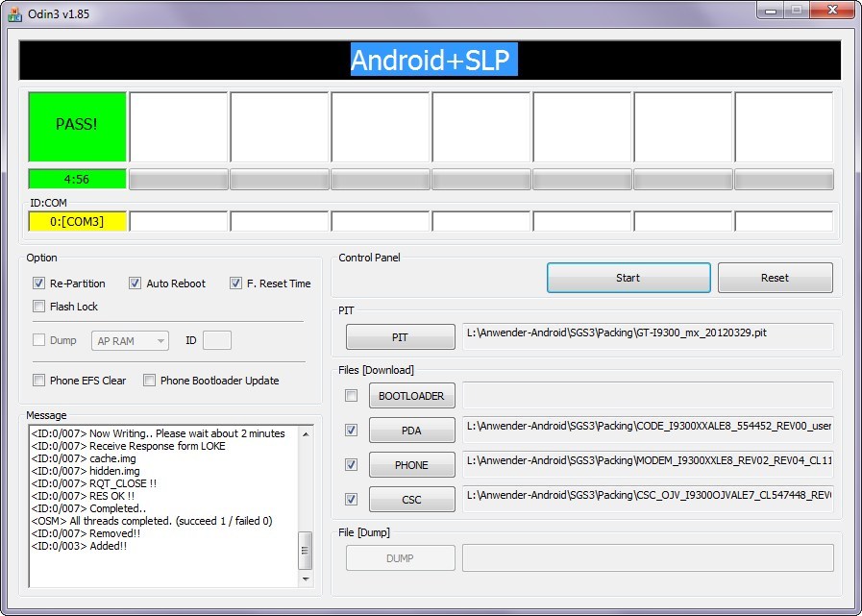This screenshot has height=616, width=862.
Task: Check the BOOTLOADER file checkbox
Action: [351, 395]
